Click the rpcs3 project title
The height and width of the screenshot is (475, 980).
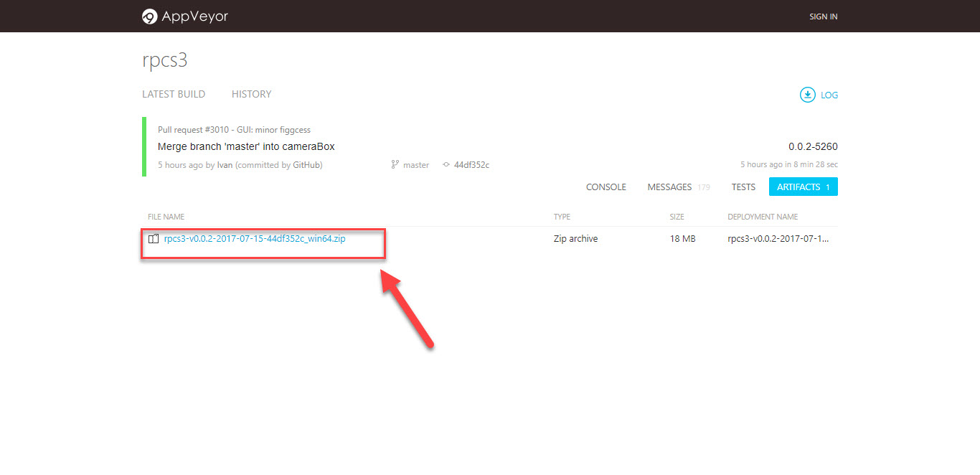click(165, 60)
